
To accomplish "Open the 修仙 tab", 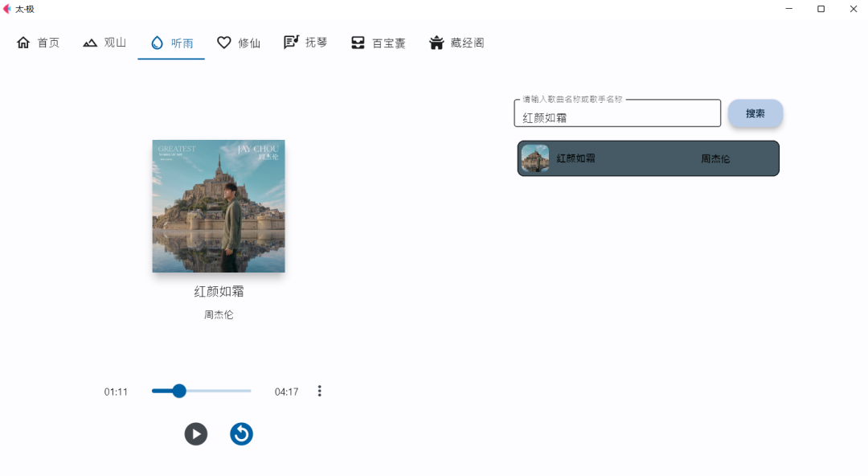I will 238,42.
